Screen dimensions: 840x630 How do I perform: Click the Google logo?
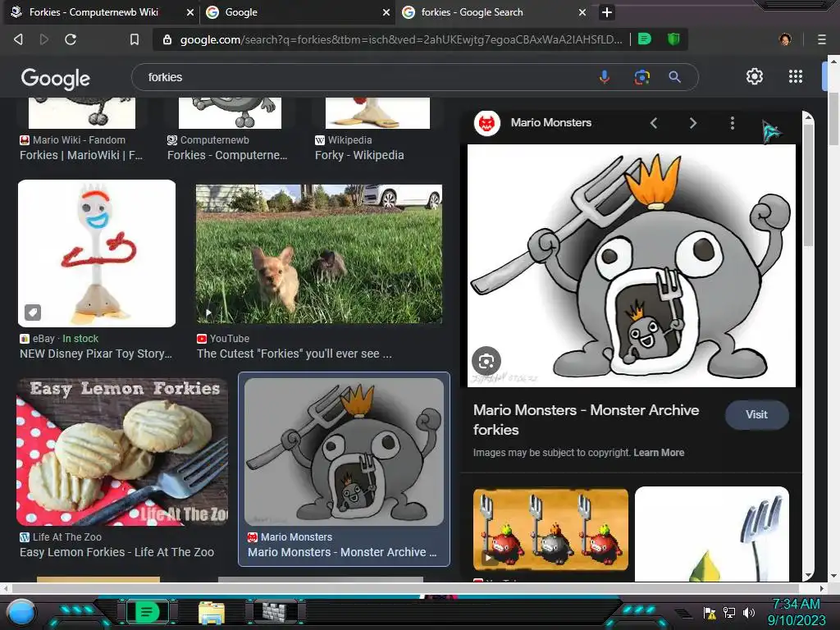(x=55, y=78)
